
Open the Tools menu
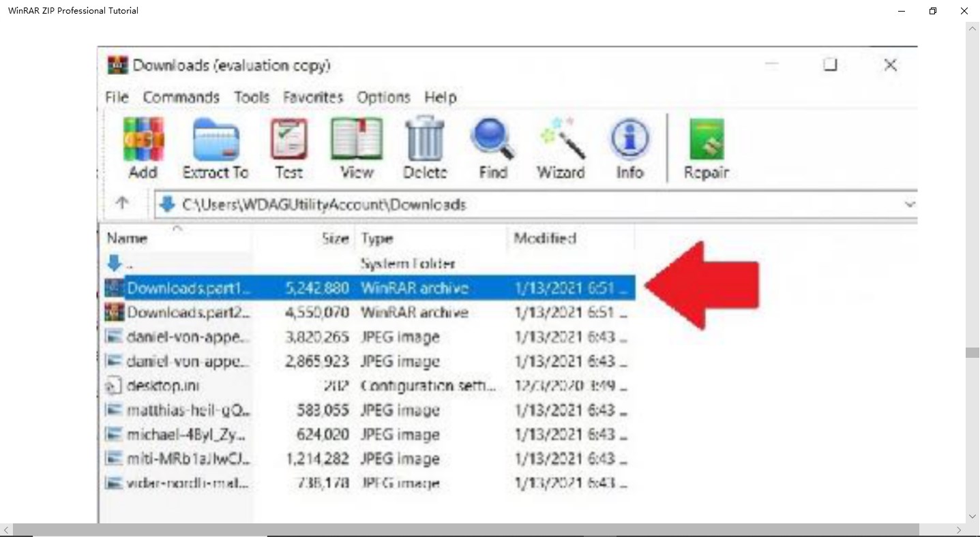(252, 97)
